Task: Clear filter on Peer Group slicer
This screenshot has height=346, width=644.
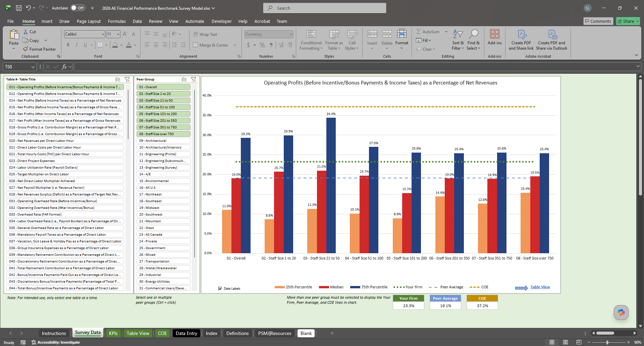Action: (x=194, y=79)
